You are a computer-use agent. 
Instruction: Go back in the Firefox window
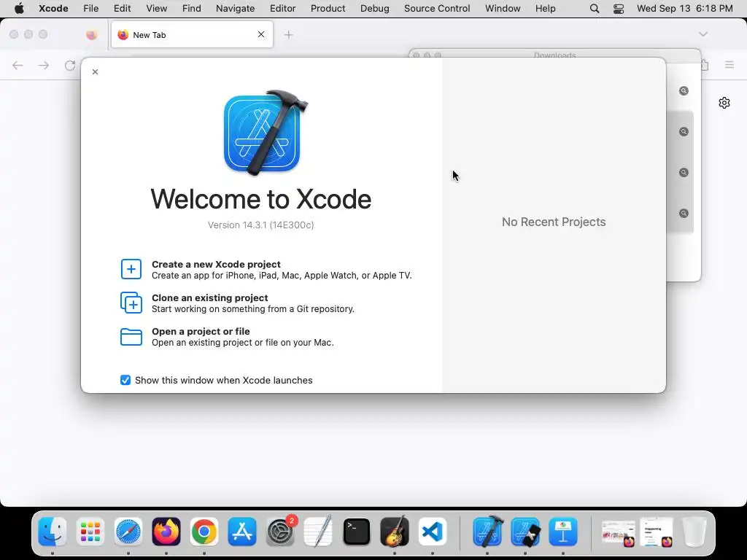pyautogui.click(x=18, y=65)
